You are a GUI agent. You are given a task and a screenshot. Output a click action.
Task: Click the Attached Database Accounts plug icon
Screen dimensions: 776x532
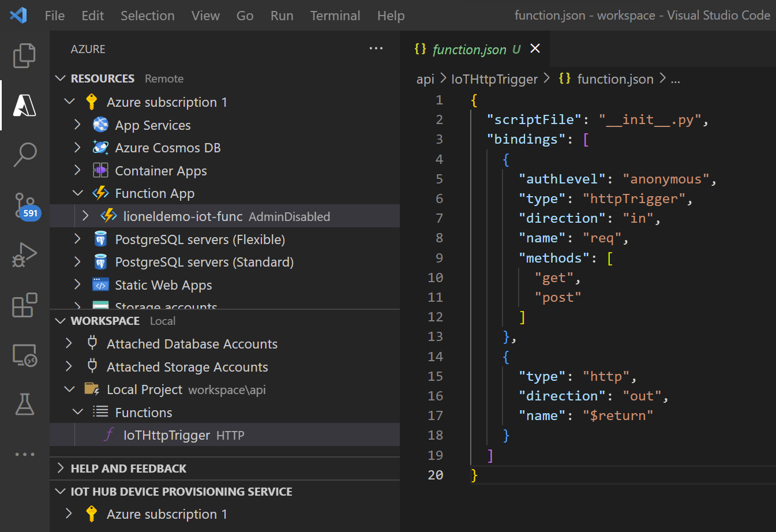point(92,343)
